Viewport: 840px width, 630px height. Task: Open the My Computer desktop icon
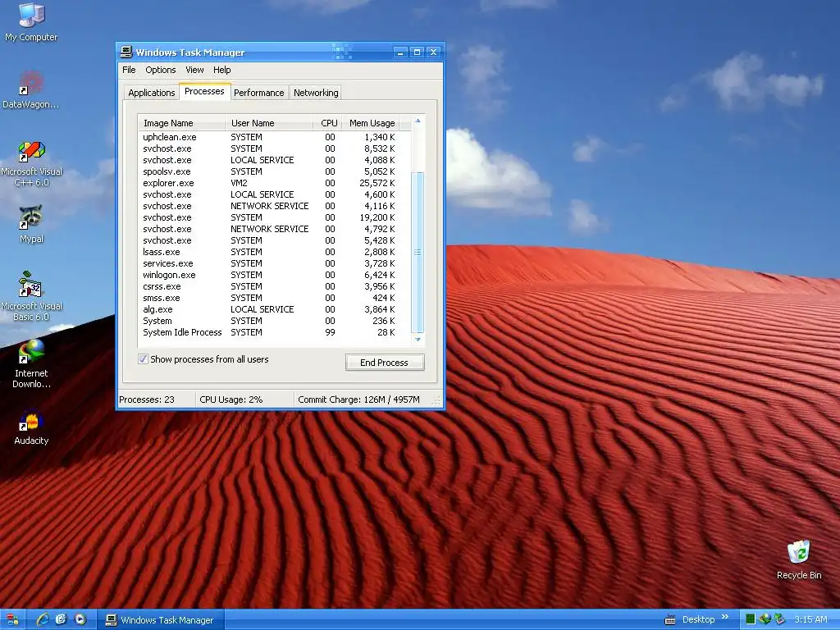[x=31, y=22]
